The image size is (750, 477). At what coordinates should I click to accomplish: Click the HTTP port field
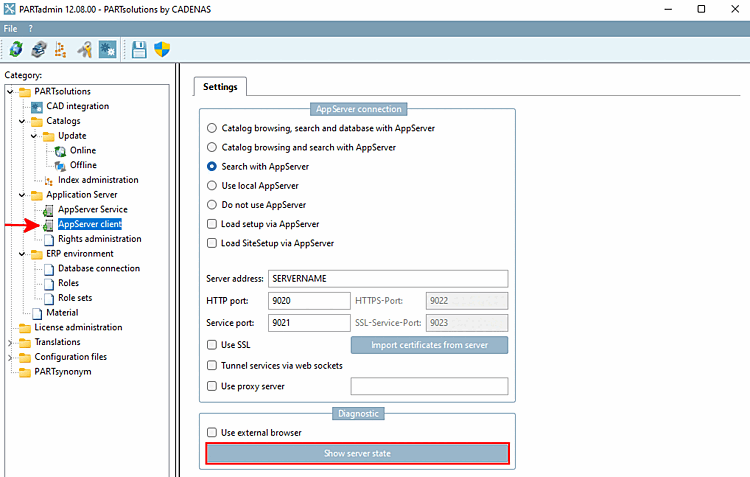coord(309,300)
